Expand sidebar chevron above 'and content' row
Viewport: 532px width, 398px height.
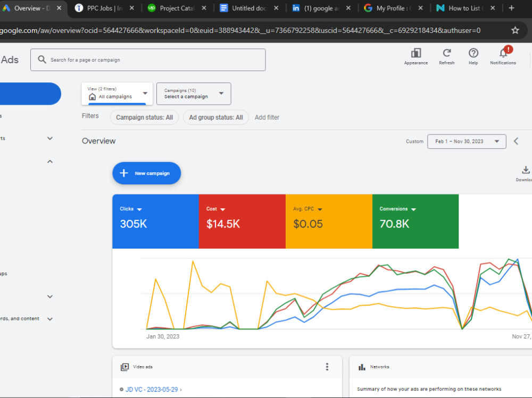(x=50, y=297)
